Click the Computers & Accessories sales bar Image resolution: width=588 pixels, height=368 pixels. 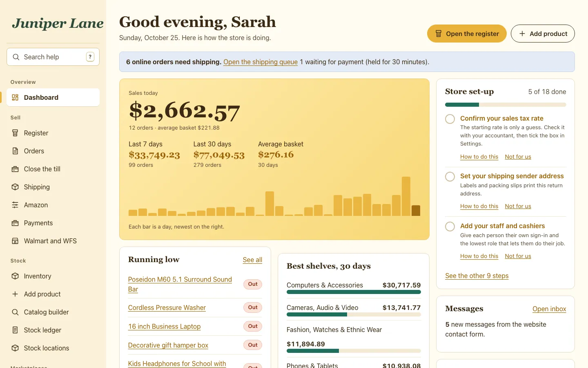[354, 292]
